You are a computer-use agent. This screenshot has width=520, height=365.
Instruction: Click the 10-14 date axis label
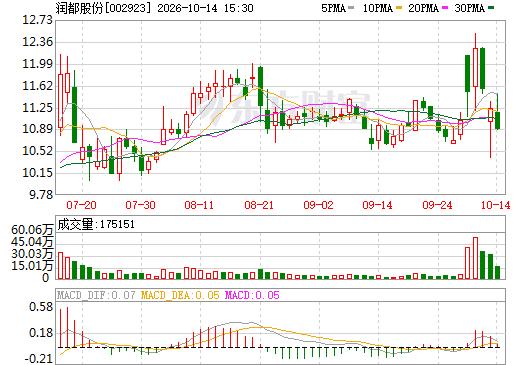495,205
